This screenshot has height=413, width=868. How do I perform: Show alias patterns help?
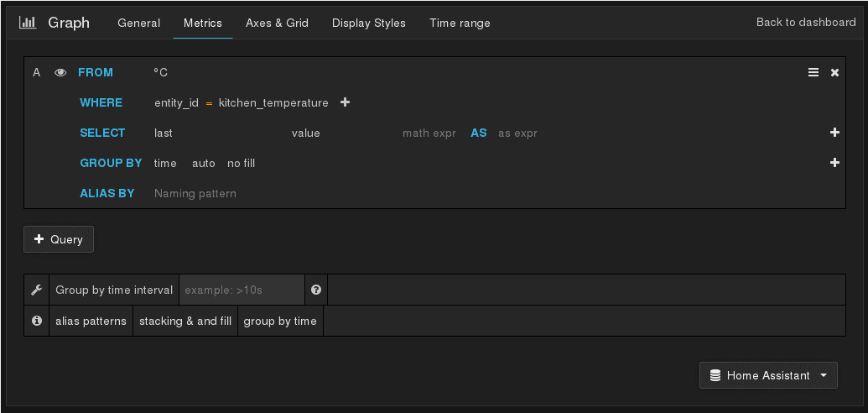(x=91, y=321)
